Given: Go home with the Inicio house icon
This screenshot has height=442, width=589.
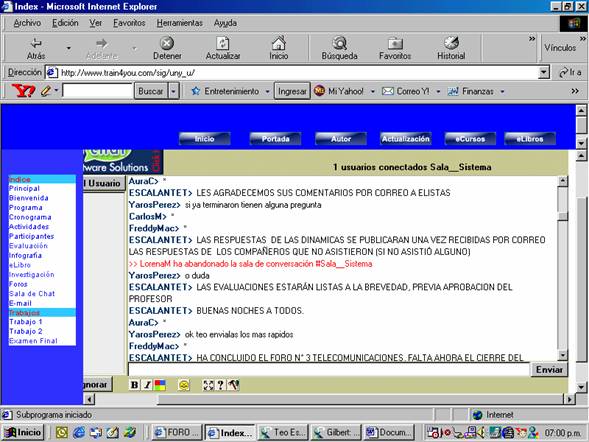Looking at the screenshot, I should pos(278,43).
